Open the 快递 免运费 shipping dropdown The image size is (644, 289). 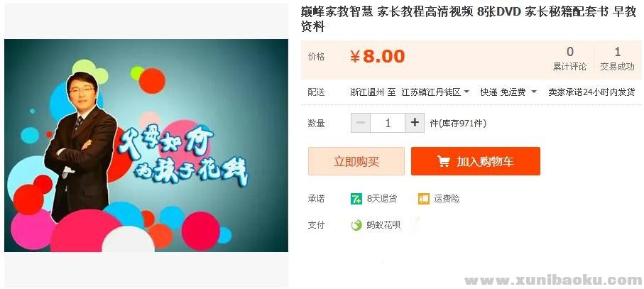[x=508, y=92]
